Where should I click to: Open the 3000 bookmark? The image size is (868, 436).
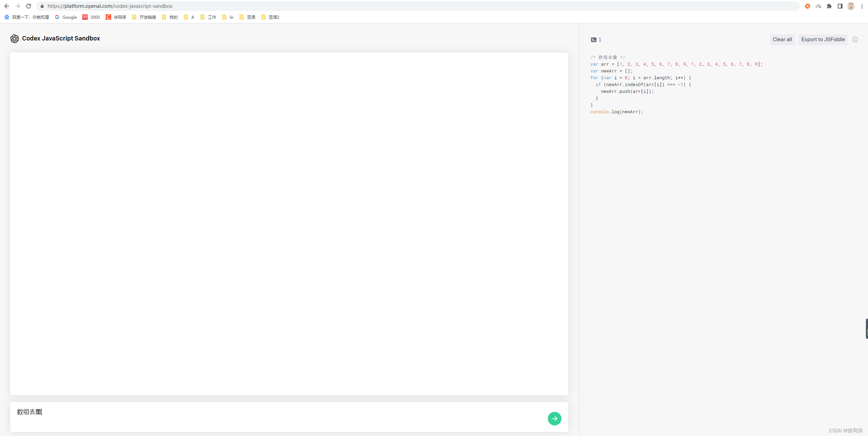pyautogui.click(x=91, y=17)
